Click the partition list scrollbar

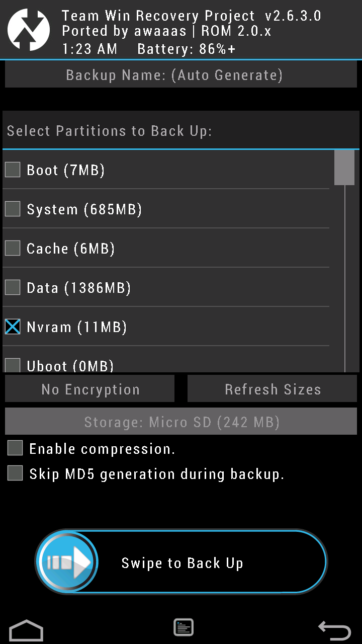(x=345, y=169)
